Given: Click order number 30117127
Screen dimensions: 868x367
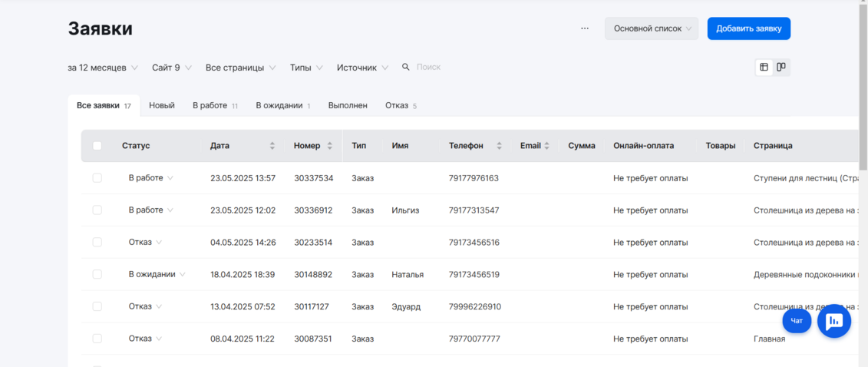Looking at the screenshot, I should (313, 306).
